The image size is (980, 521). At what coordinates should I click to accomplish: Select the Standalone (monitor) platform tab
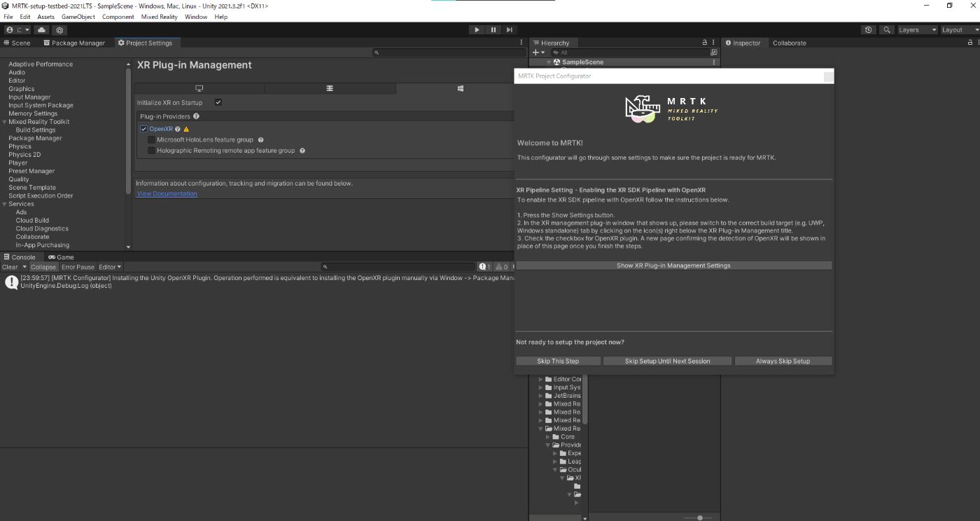click(x=199, y=88)
